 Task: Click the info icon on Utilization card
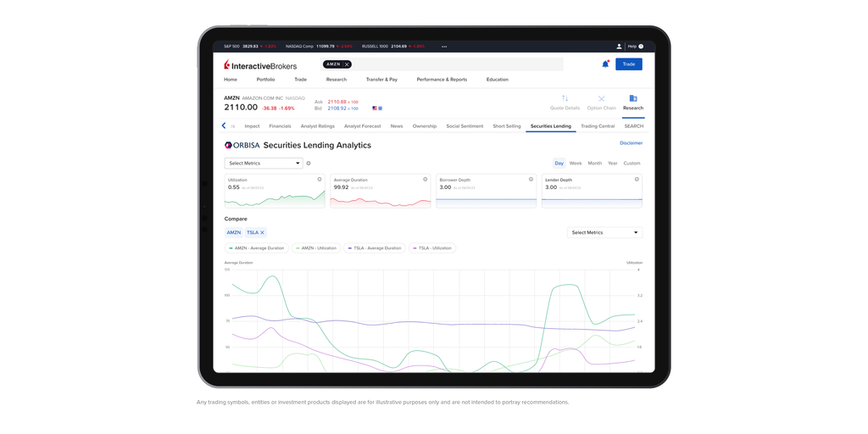[x=320, y=180]
